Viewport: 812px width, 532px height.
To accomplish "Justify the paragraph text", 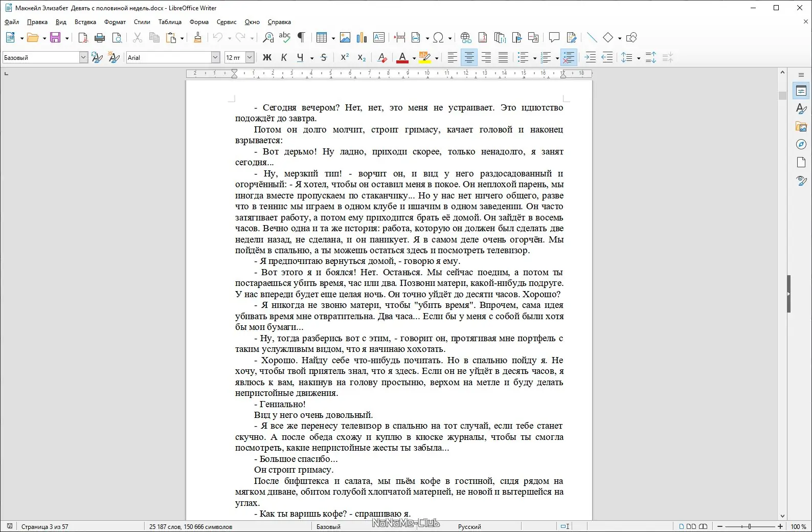I will pos(503,58).
